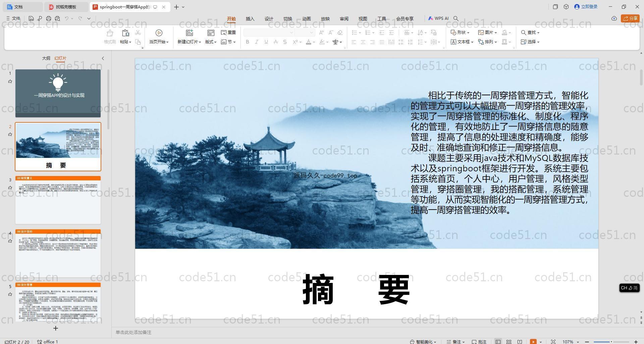The image size is (644, 344).
Task: Toggle Bold formatting
Action: (x=248, y=42)
